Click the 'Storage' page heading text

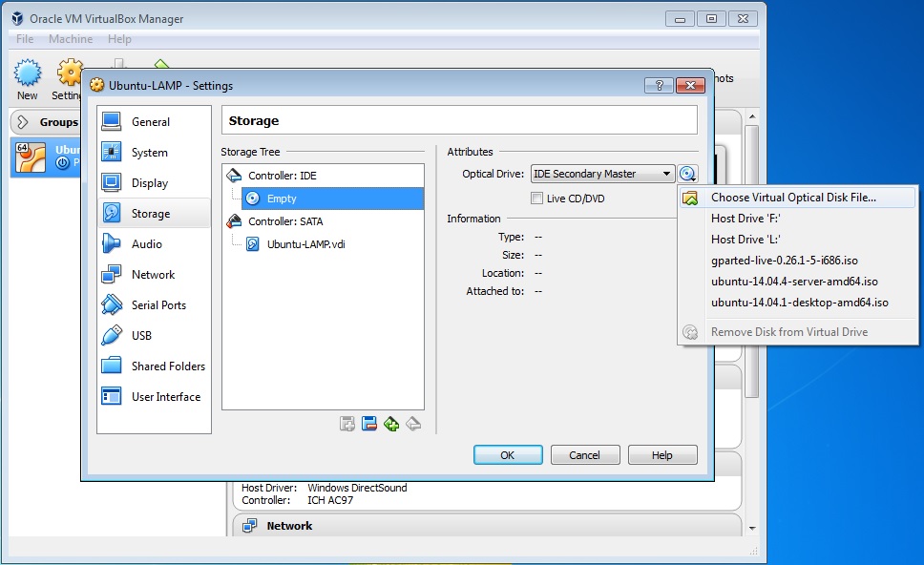pos(254,121)
